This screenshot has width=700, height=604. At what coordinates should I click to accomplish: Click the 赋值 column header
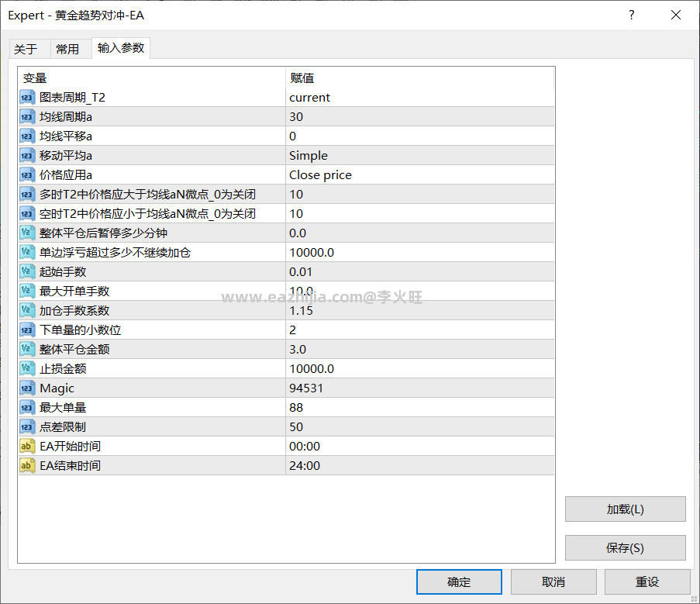[x=419, y=78]
